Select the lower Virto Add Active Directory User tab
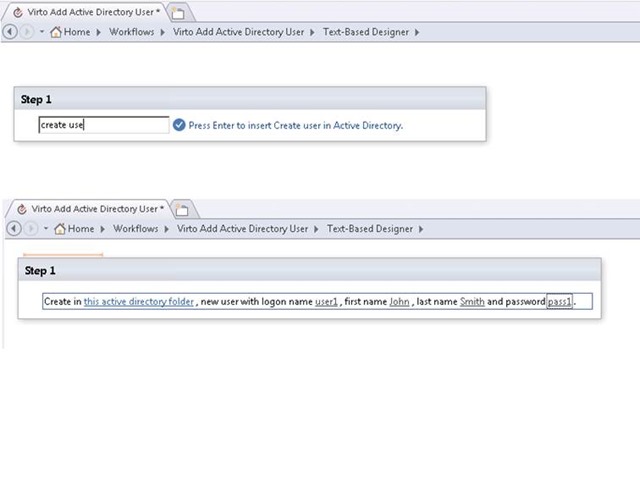Viewport: 640px width, 480px height. (92, 209)
